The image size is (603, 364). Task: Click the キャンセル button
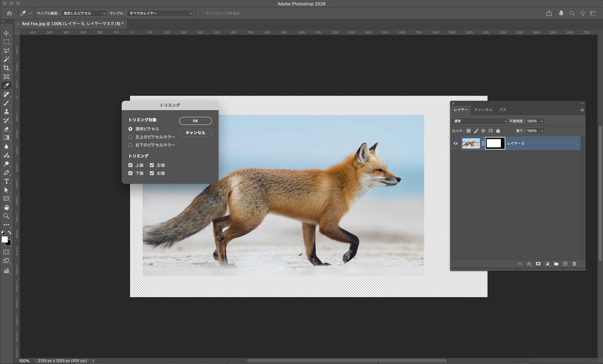click(x=195, y=133)
